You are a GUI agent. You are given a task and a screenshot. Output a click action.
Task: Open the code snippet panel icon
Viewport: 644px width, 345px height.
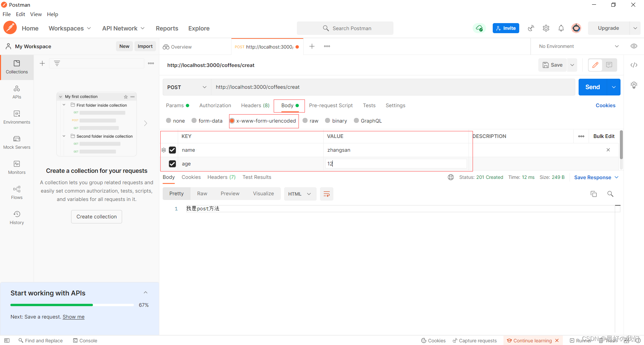pyautogui.click(x=634, y=65)
